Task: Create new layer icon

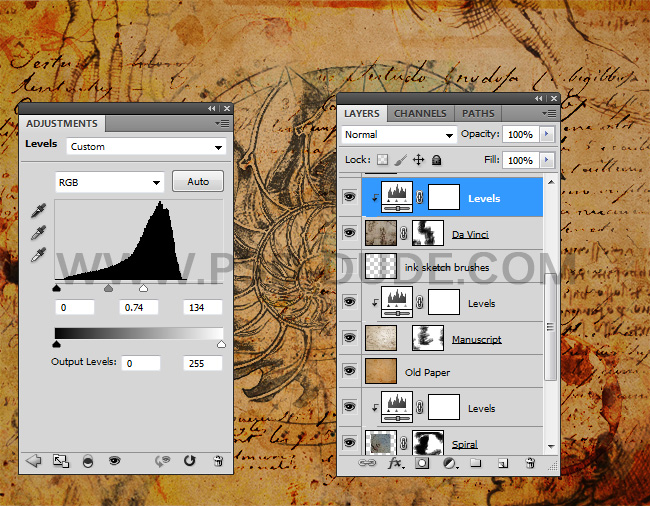Action: (503, 463)
